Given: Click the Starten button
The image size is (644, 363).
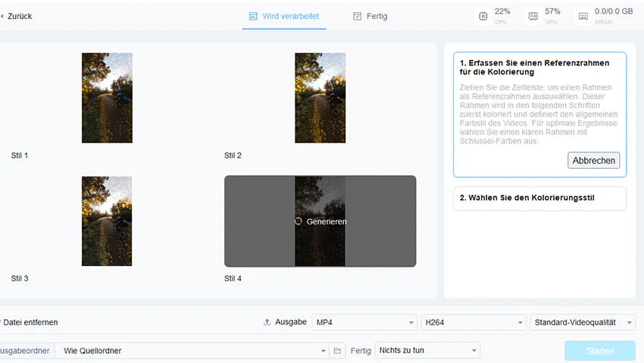Looking at the screenshot, I should tap(600, 351).
